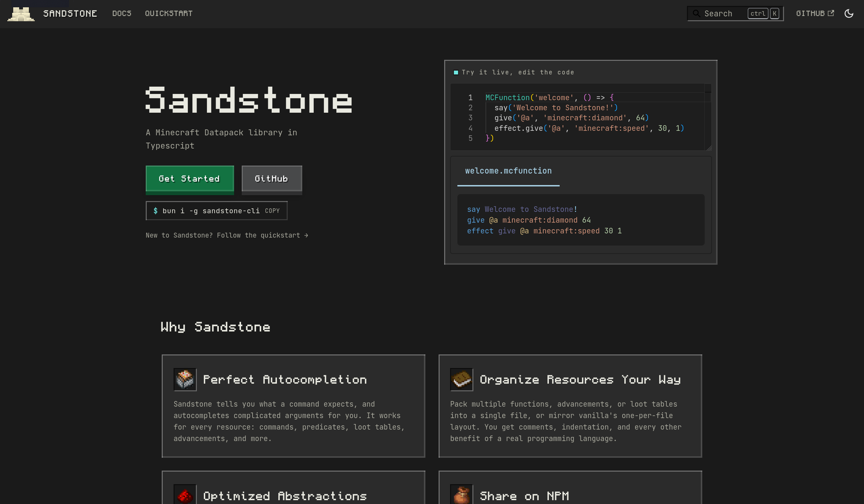Click the Perfect Autocompletion card icon
The image size is (864, 504).
[185, 379]
